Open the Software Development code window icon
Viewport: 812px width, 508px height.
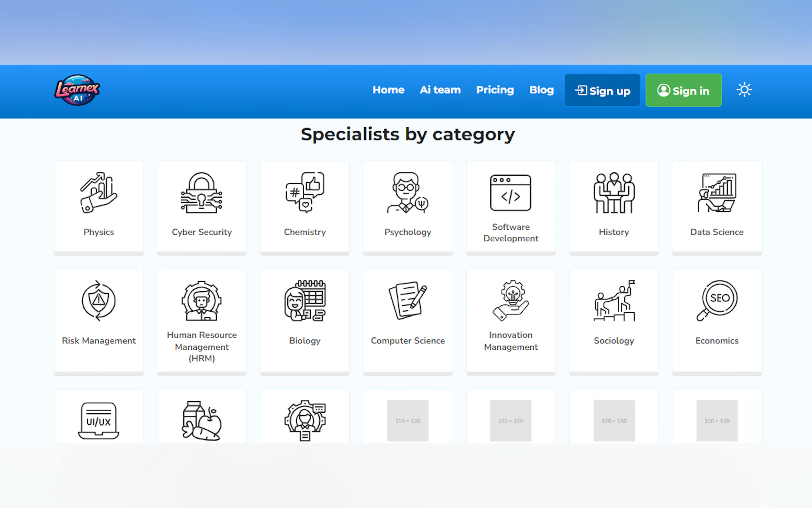(511, 193)
